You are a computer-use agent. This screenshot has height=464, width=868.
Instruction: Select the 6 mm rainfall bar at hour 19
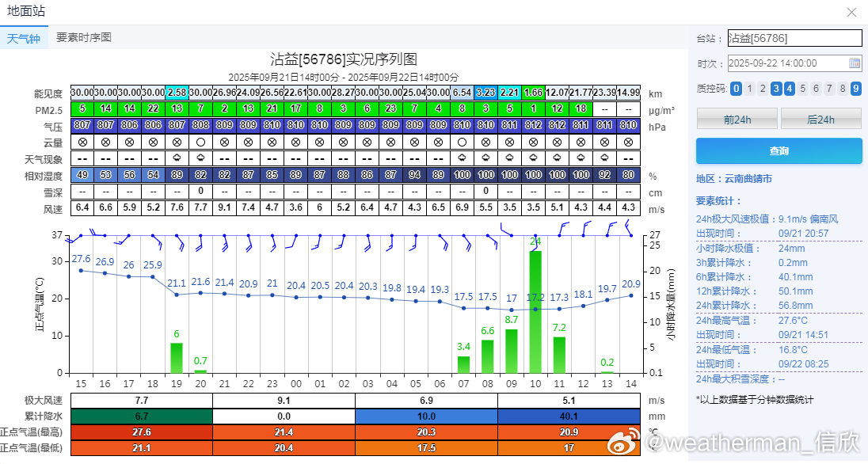pyautogui.click(x=177, y=358)
